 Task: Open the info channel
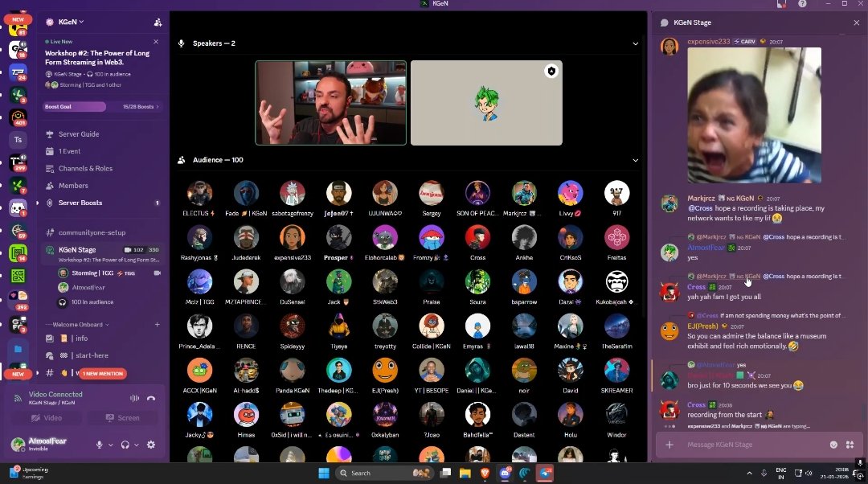(81, 338)
